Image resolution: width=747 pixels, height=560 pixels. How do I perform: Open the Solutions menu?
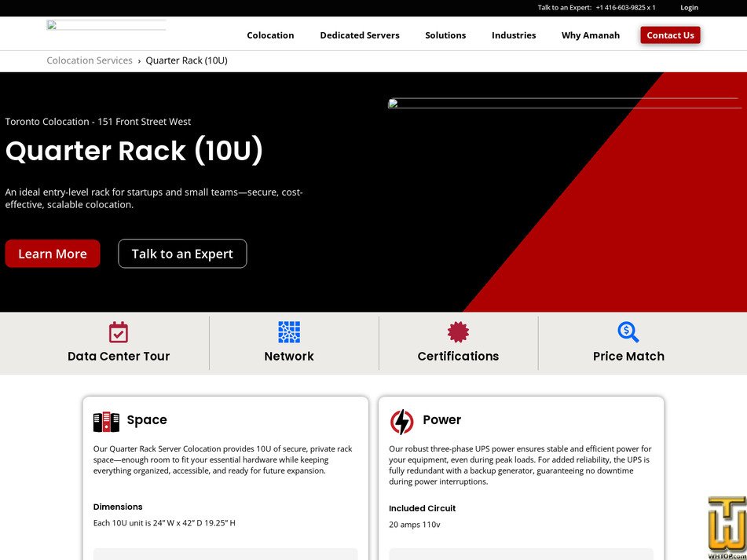pyautogui.click(x=445, y=35)
